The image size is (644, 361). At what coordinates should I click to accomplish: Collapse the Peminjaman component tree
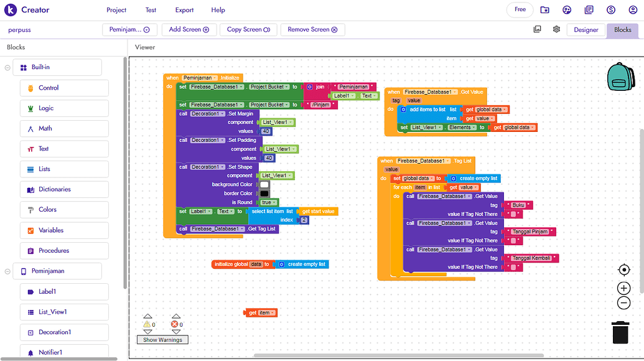[x=7, y=271]
